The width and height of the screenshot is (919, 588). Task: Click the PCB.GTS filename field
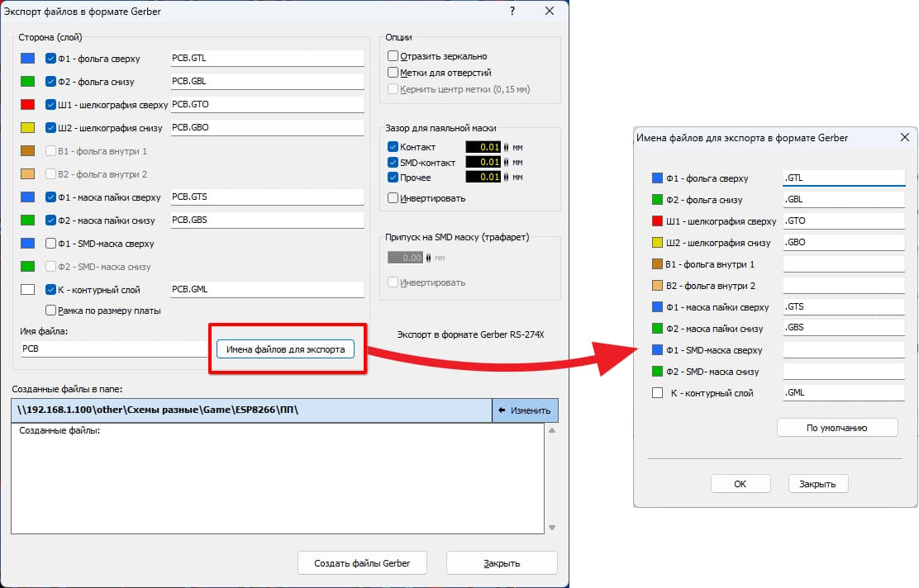(x=267, y=197)
